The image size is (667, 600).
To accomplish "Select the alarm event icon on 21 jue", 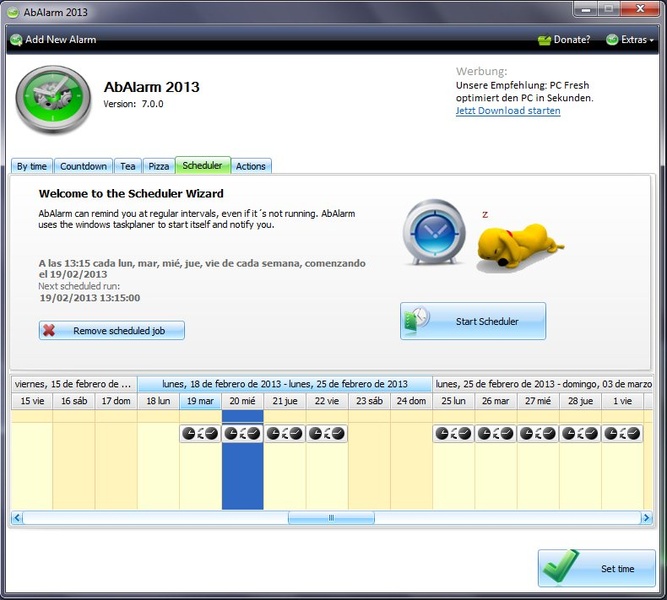I will coord(285,434).
